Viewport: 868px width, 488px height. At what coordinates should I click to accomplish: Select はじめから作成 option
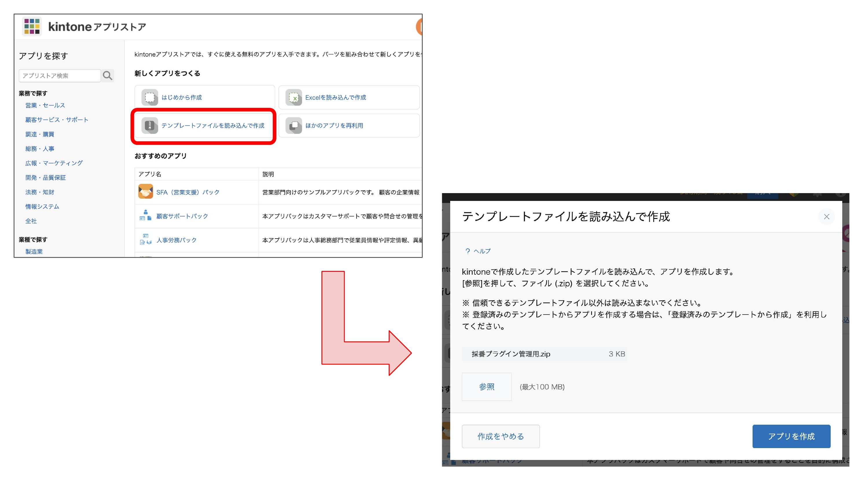205,97
